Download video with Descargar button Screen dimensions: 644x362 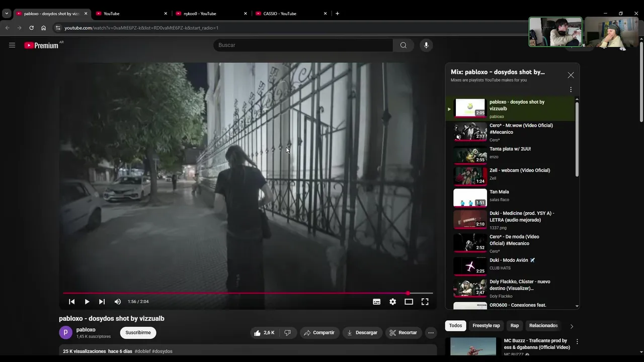pos(362,333)
